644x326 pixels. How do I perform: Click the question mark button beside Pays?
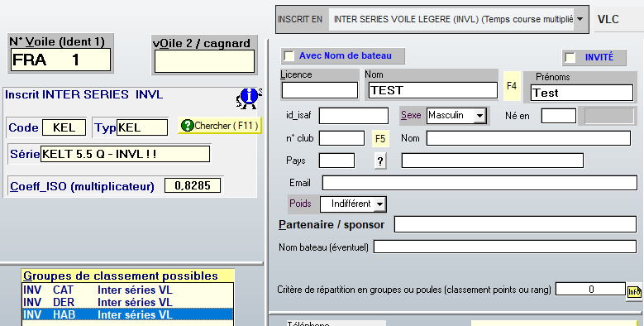[380, 161]
